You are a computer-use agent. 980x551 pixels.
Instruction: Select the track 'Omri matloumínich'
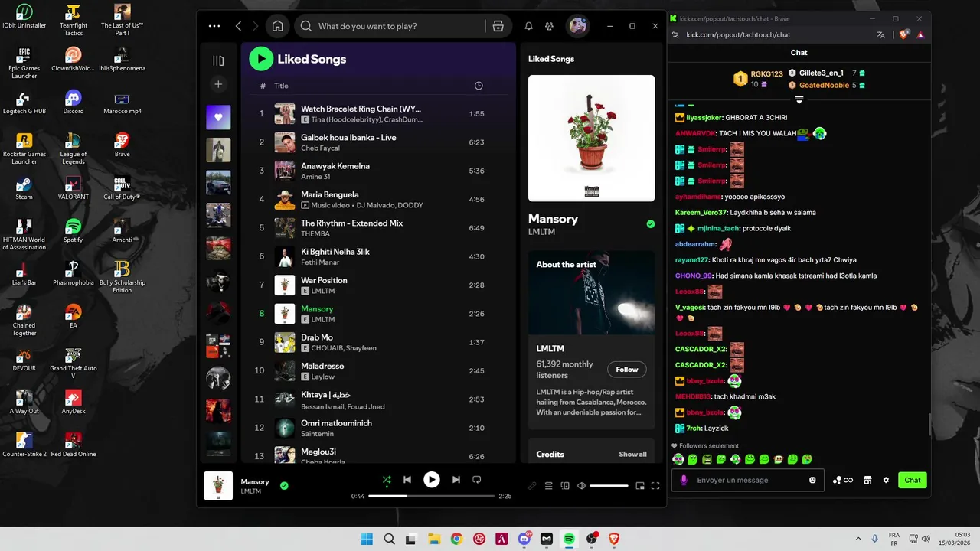coord(336,423)
